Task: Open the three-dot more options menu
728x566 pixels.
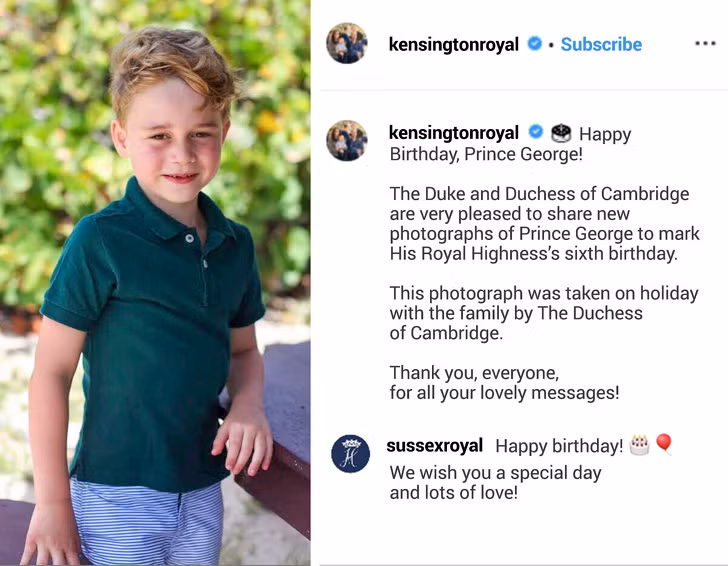Action: tap(704, 44)
